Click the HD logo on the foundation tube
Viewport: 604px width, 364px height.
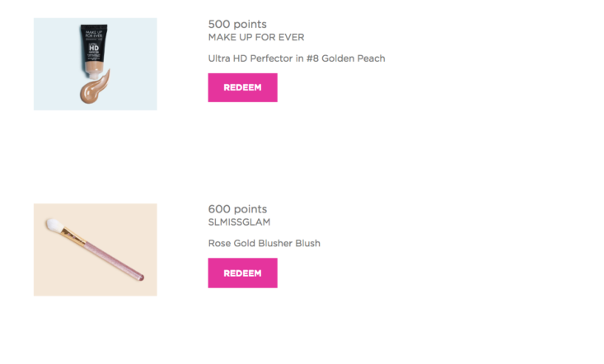coord(94,48)
